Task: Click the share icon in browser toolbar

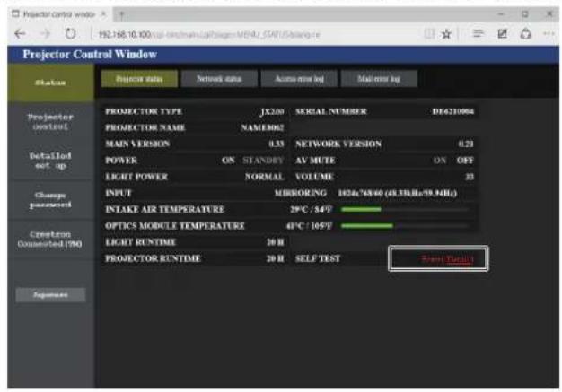Action: (x=525, y=34)
